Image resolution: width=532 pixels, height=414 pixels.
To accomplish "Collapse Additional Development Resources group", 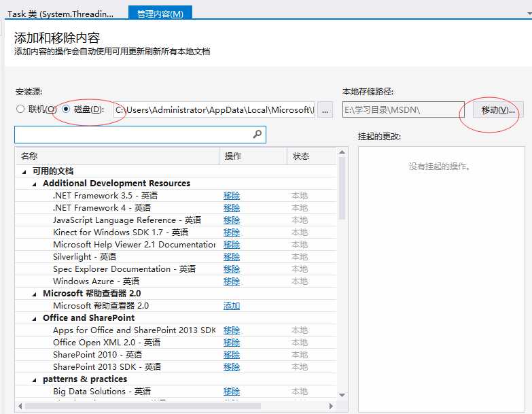I will coord(34,184).
